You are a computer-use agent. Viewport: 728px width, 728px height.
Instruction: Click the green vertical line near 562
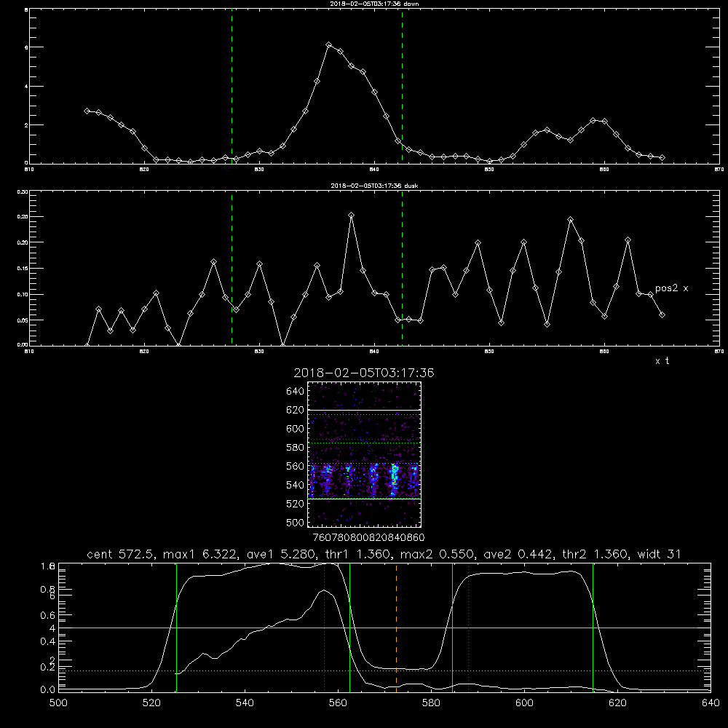[x=349, y=627]
